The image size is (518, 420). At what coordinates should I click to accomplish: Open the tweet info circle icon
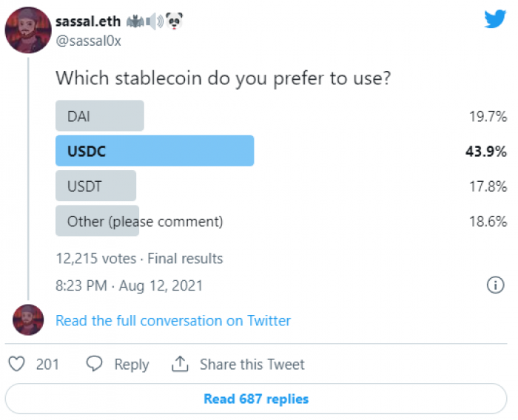(x=495, y=285)
